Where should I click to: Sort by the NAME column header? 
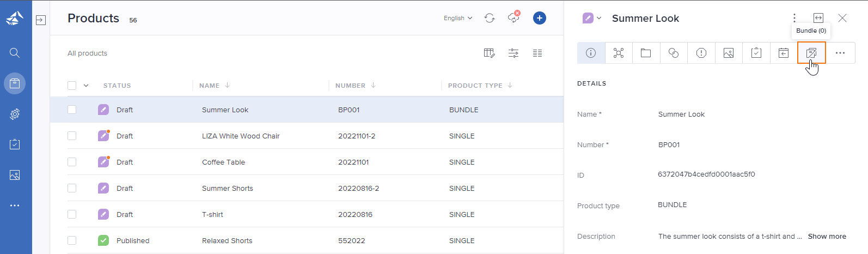pyautogui.click(x=210, y=86)
